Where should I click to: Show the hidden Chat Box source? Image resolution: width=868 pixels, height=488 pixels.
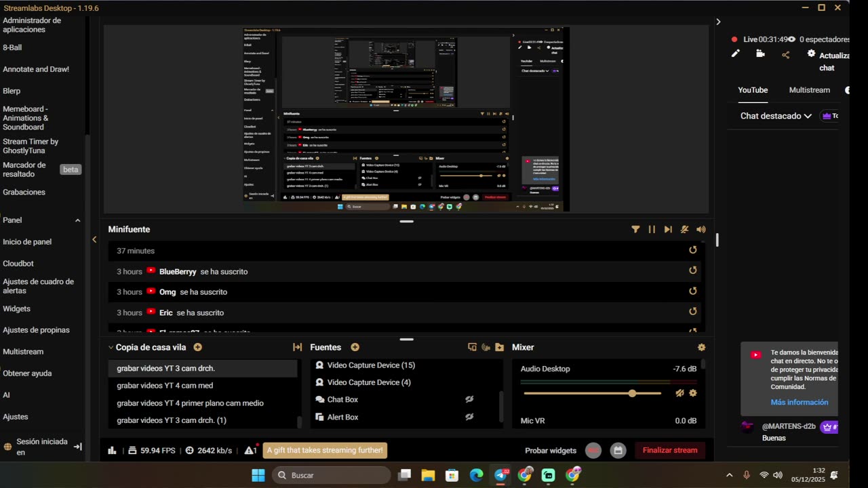tap(469, 399)
